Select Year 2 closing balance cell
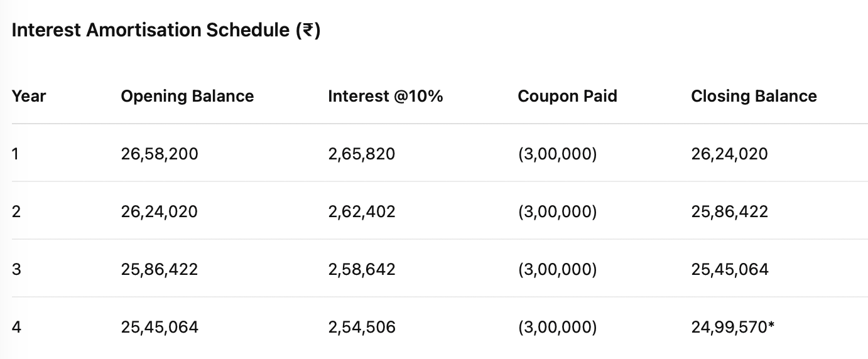Viewport: 868px width, 359px height. (729, 212)
